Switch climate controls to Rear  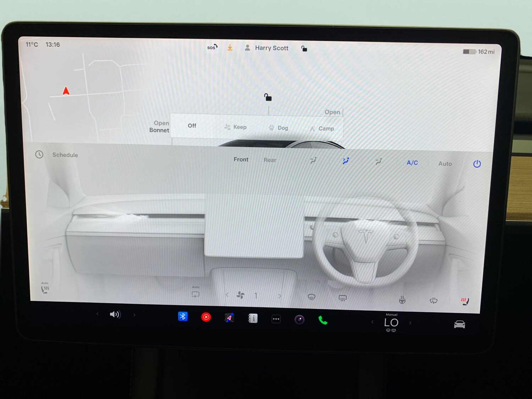[x=270, y=160]
